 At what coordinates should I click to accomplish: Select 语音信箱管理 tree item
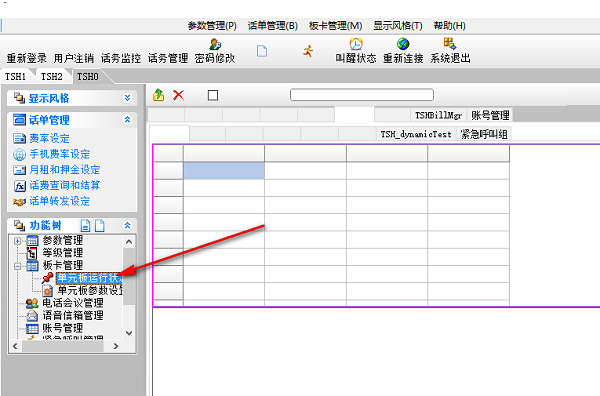click(73, 315)
